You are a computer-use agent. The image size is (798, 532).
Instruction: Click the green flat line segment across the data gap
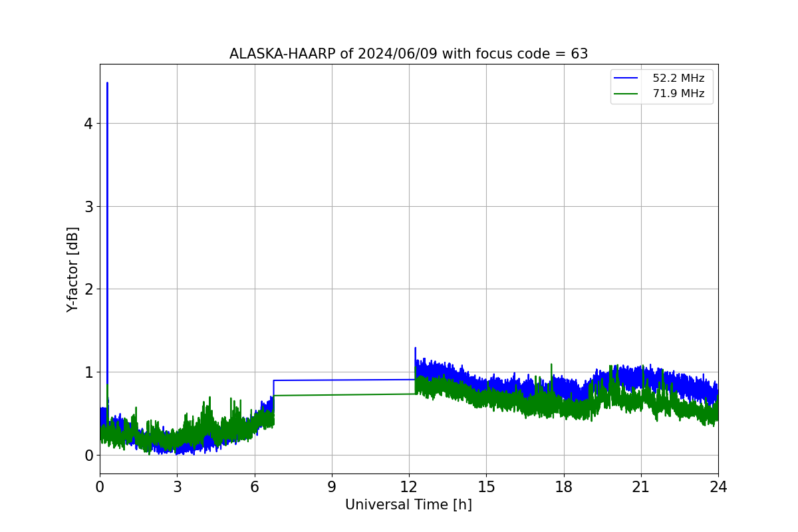coord(344,394)
